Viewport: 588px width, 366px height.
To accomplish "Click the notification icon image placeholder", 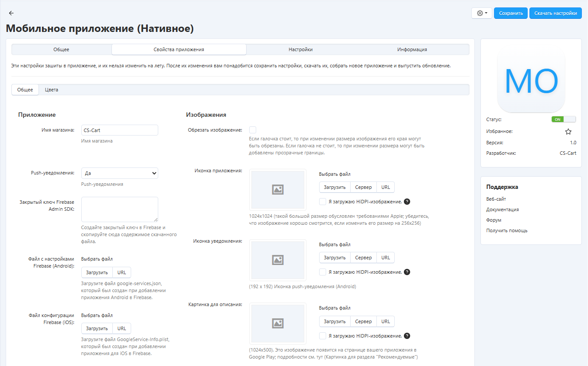I will pos(278,260).
